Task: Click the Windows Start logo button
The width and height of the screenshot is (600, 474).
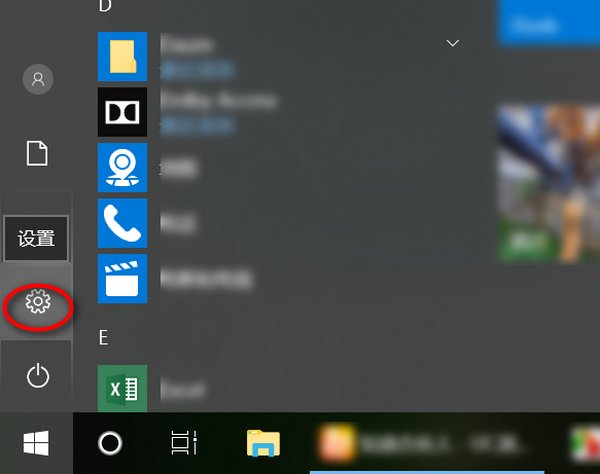Action: click(37, 442)
